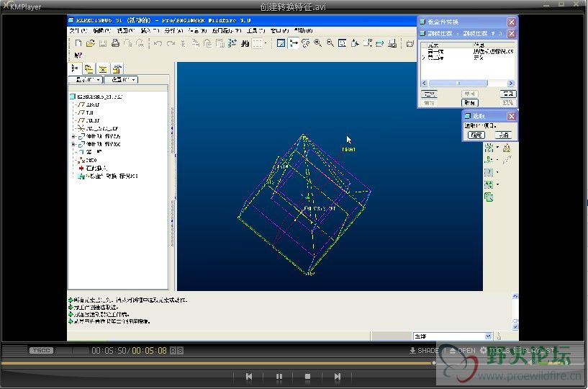588x389 pixels.
Task: Click the confirm button in Select dialog
Action: [x=476, y=135]
